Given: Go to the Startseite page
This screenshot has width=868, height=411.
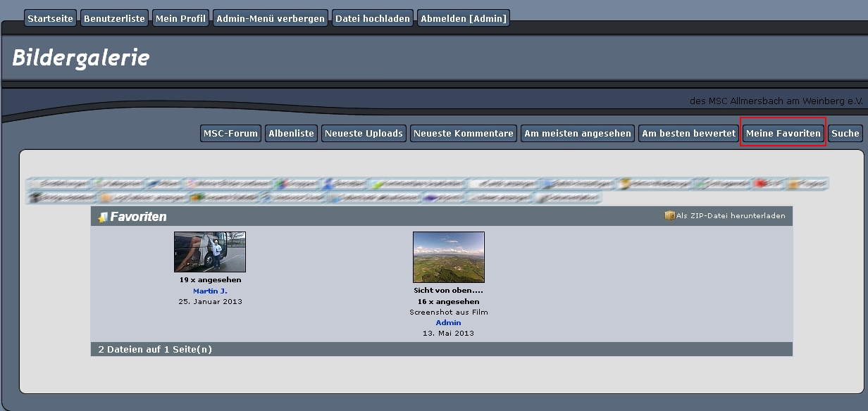Looking at the screenshot, I should tap(50, 19).
